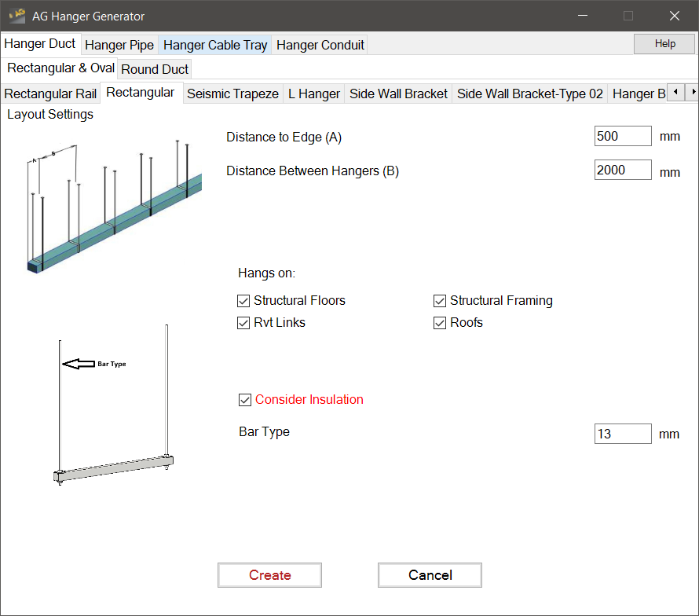Switch to the Hanger Pipe tab
This screenshot has width=699, height=616.
[x=119, y=46]
